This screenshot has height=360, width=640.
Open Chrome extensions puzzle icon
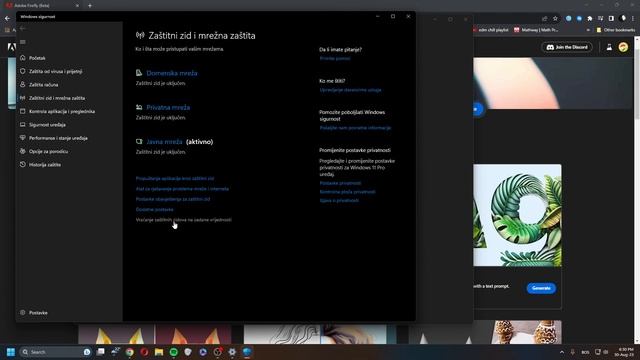tap(590, 18)
